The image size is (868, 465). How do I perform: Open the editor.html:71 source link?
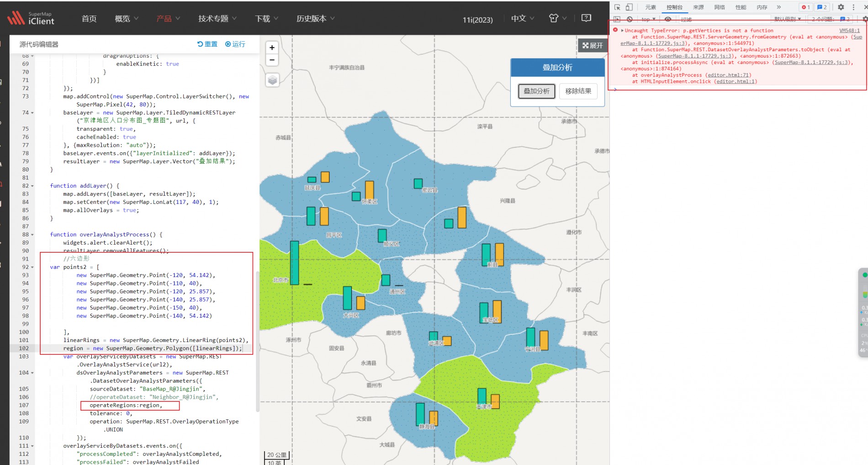tap(728, 75)
